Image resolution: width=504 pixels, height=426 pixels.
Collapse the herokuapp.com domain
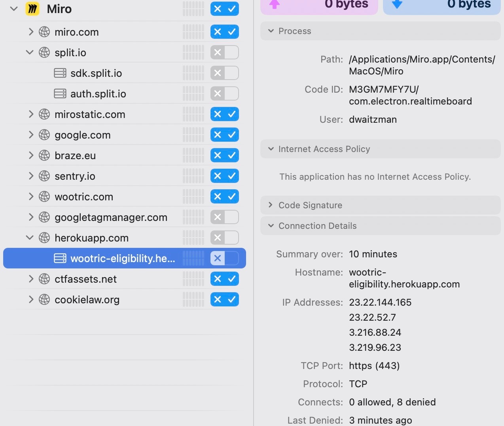tap(30, 238)
